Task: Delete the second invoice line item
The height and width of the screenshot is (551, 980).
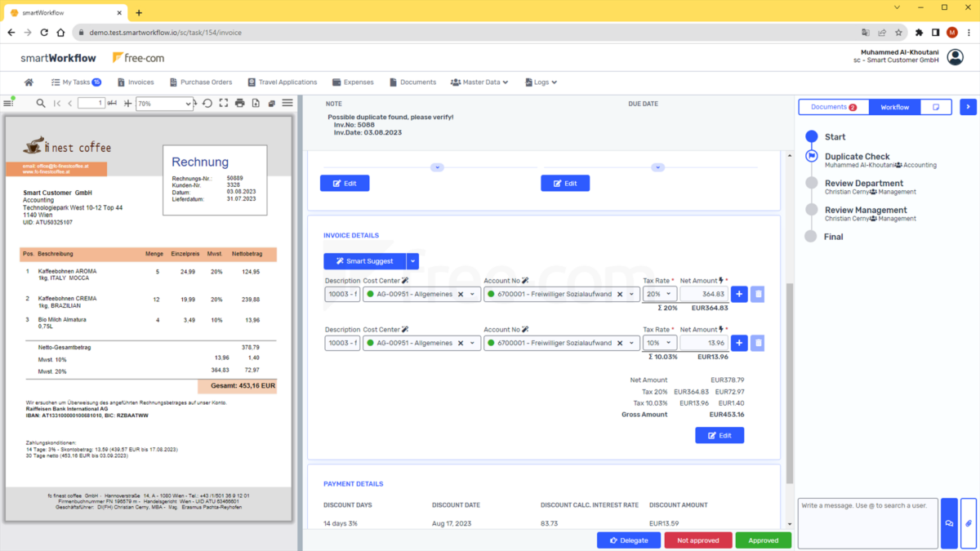Action: pyautogui.click(x=757, y=343)
